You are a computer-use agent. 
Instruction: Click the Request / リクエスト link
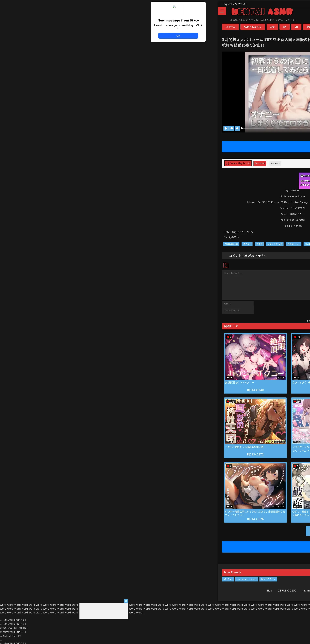click(235, 4)
